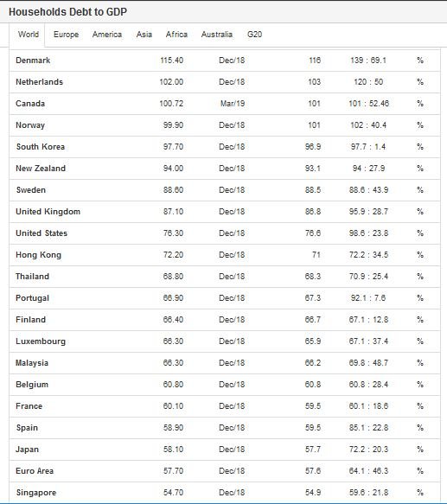Click the Canada link
The height and width of the screenshot is (504, 447).
(x=30, y=104)
